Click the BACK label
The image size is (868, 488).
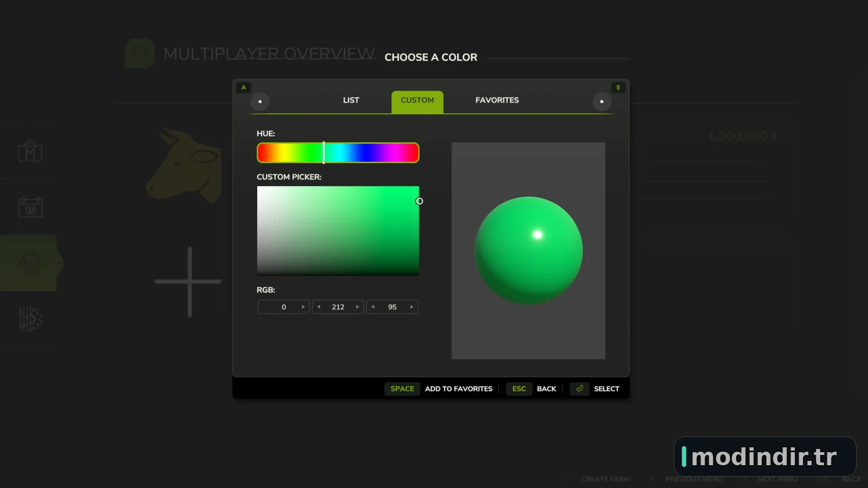[546, 389]
